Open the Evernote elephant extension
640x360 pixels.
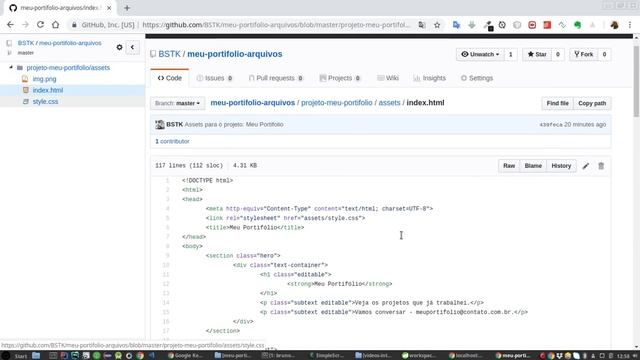tap(578, 25)
